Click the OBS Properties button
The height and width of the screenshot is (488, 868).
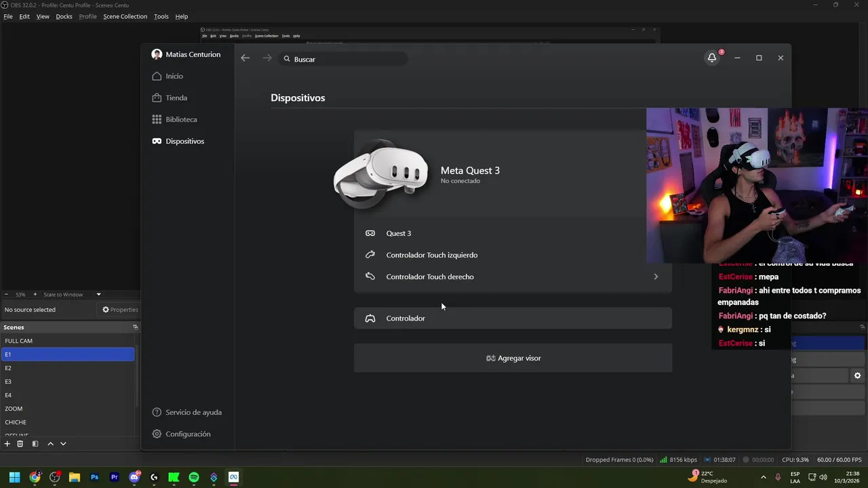coord(120,310)
